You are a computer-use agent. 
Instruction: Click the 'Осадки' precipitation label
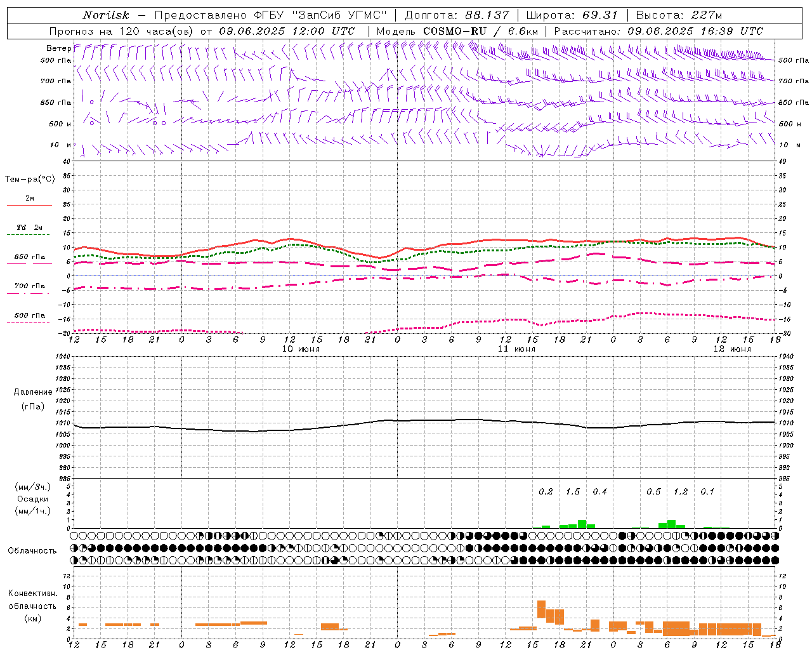pos(33,499)
